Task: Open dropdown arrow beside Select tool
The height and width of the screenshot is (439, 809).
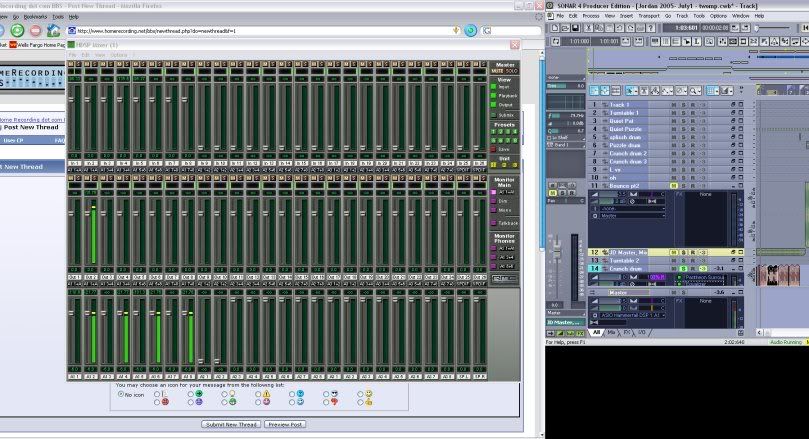Action: (x=636, y=91)
